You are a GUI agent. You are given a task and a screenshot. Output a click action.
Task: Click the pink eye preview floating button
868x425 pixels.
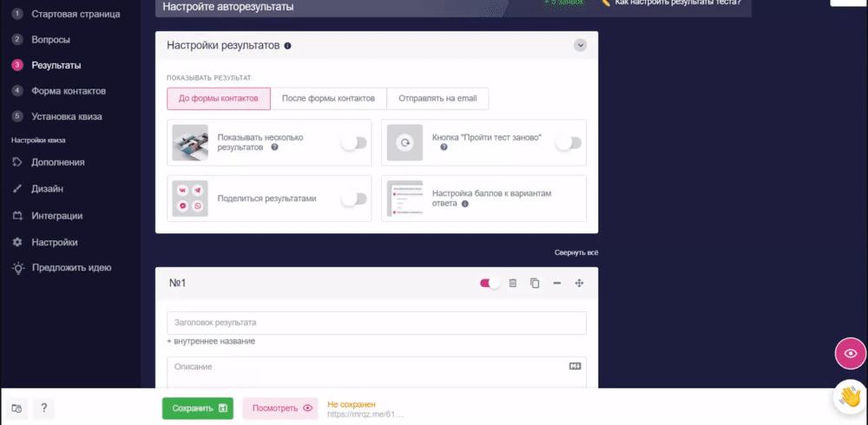pos(851,354)
